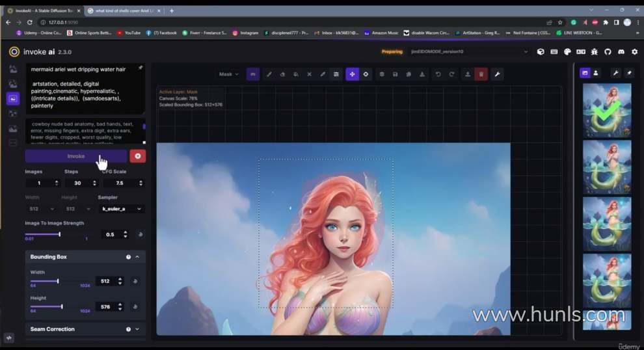This screenshot has width=644, height=350.
Task: Select the Fill Bounding Box tool
Action: pyautogui.click(x=296, y=74)
